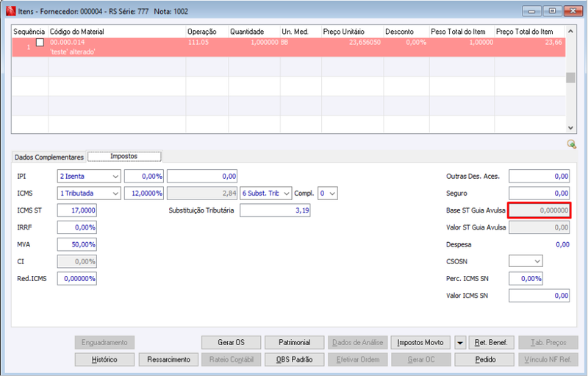Click the Un. Med. column header
This screenshot has height=376, width=588.
click(x=301, y=32)
